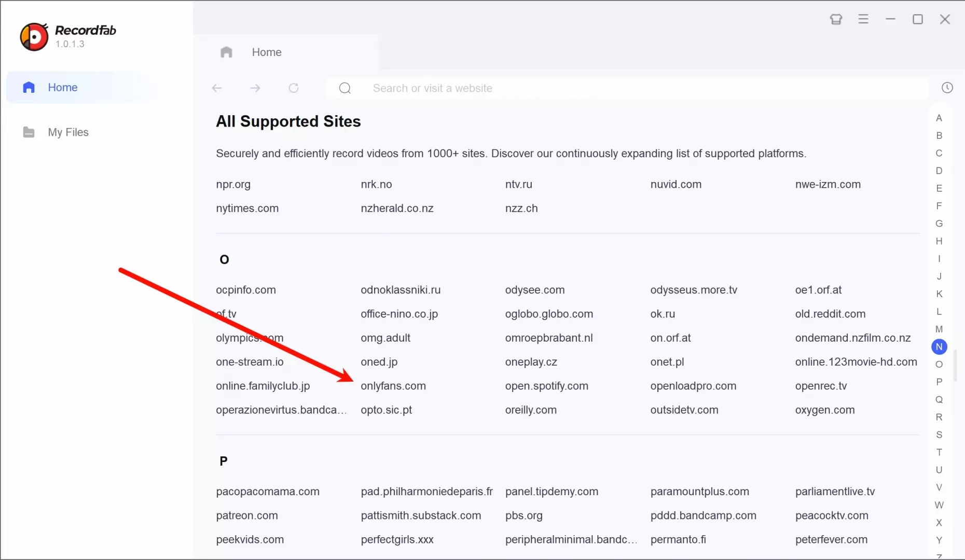Go forward with the right arrow
This screenshot has height=560, width=965.
point(255,88)
